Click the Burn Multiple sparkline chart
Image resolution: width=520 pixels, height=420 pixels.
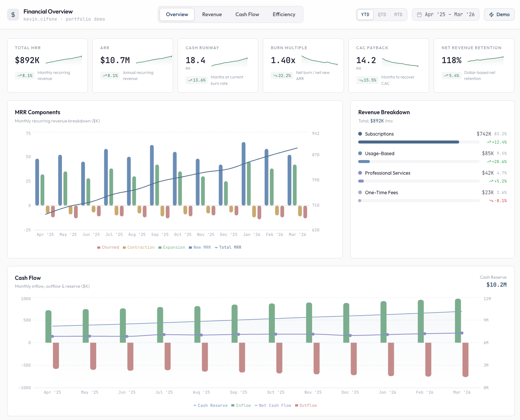(x=320, y=60)
